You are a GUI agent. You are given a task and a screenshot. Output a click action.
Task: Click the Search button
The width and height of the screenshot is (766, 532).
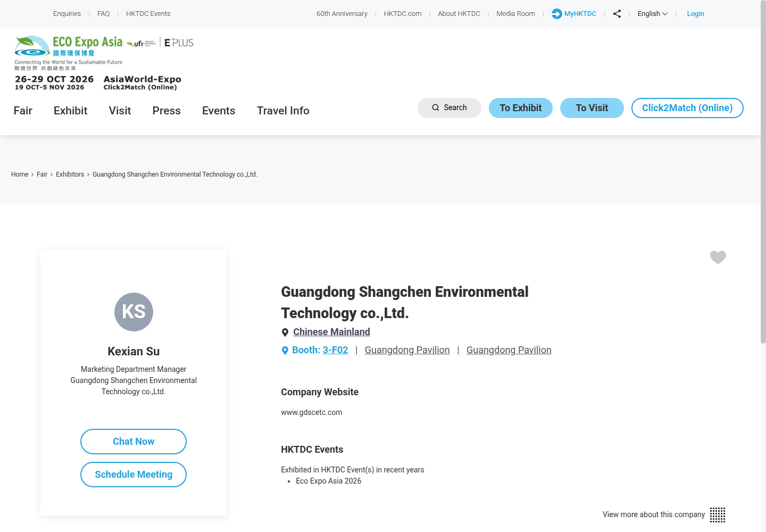click(x=449, y=108)
